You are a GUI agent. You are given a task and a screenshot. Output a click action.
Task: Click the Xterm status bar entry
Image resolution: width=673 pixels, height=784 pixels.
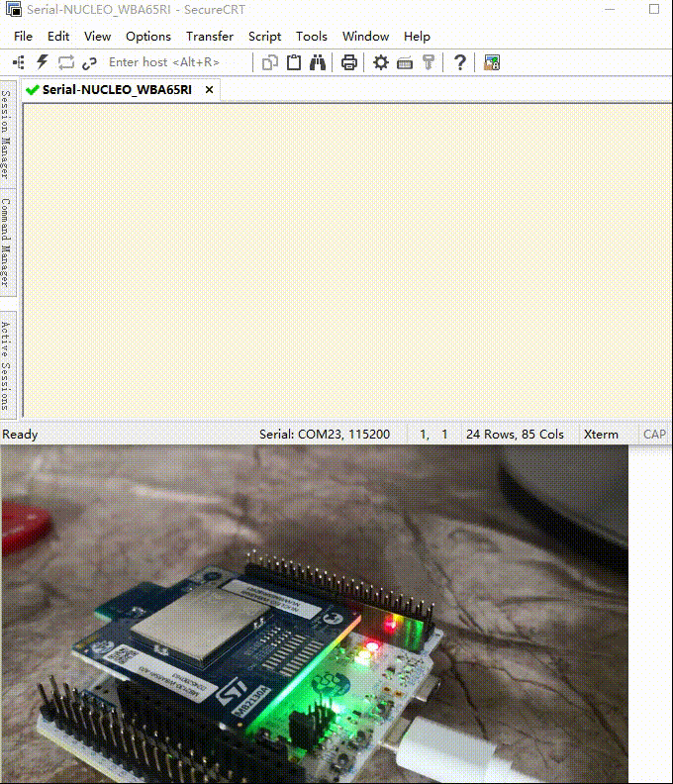click(601, 434)
